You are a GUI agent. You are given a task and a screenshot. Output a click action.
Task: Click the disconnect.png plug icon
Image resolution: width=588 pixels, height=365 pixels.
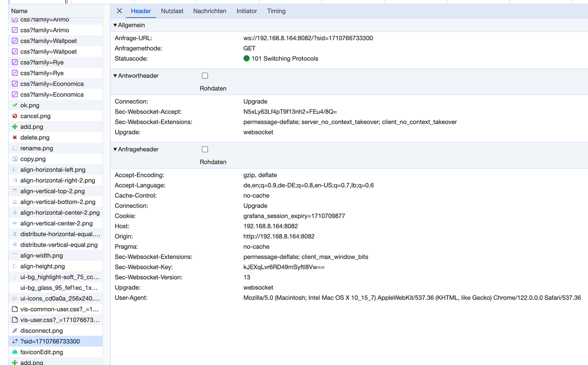click(x=15, y=331)
